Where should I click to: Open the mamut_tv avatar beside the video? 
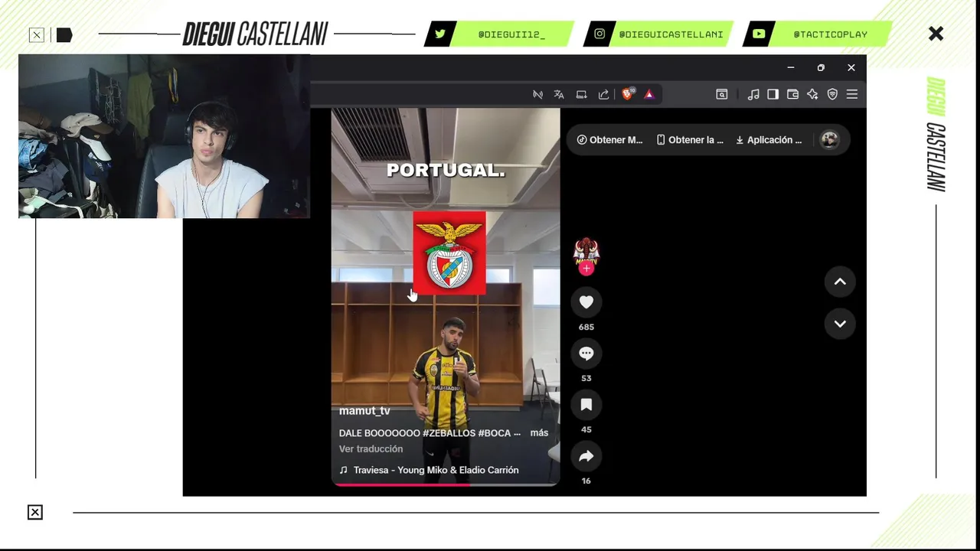click(x=586, y=251)
